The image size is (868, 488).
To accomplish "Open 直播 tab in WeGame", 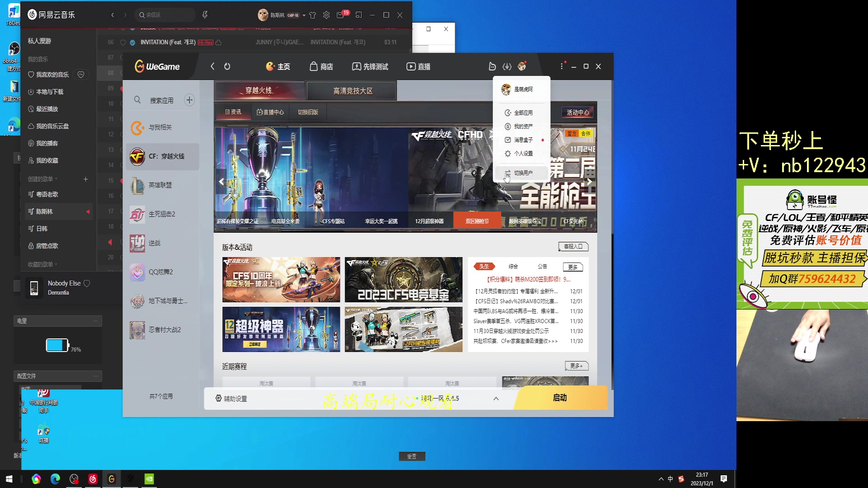I will point(418,66).
